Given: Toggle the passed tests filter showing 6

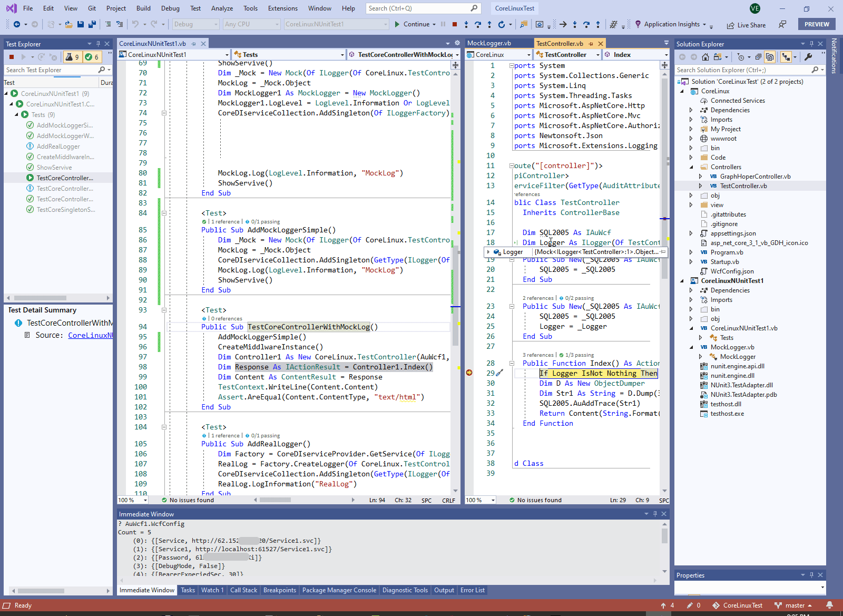Looking at the screenshot, I should click(92, 57).
